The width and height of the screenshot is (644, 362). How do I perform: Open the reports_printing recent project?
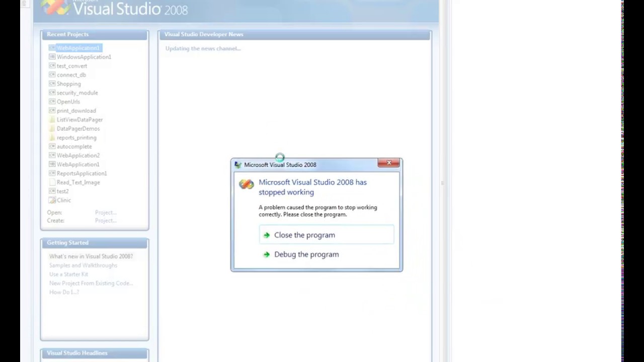click(76, 138)
